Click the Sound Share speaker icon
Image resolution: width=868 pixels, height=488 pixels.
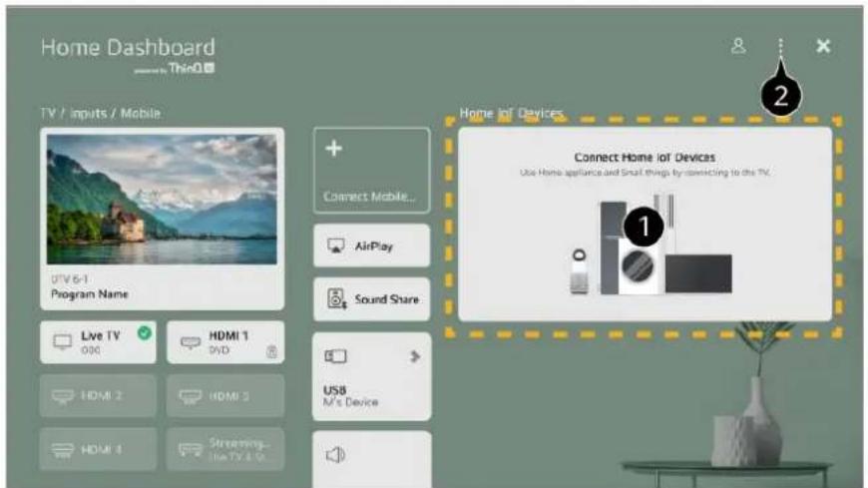coord(336,299)
